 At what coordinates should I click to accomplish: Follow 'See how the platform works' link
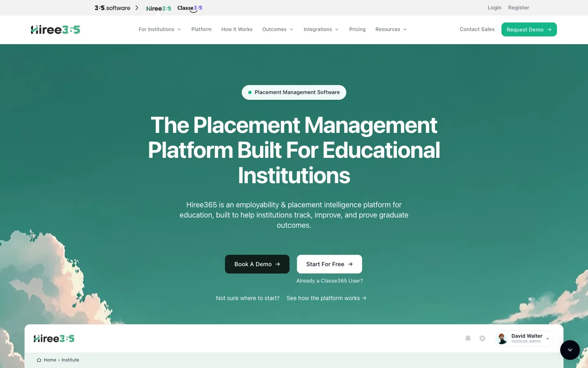coord(326,298)
